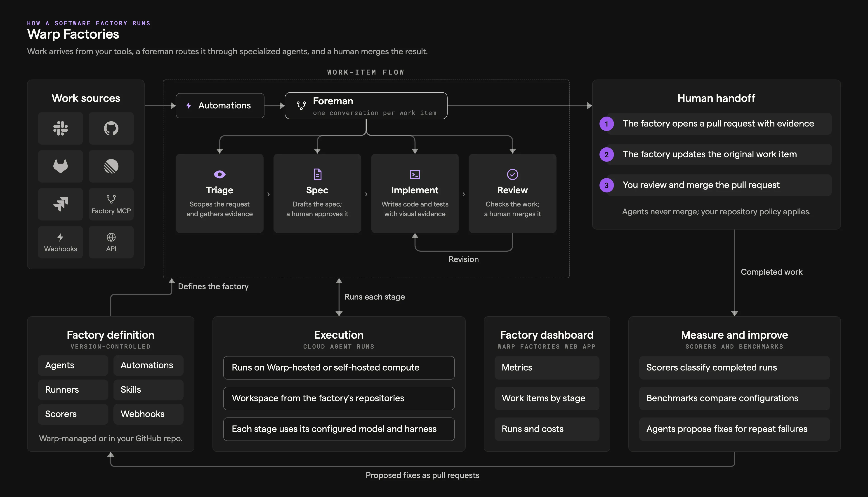This screenshot has width=868, height=497.
Task: Click the API globe icon
Action: point(111,237)
